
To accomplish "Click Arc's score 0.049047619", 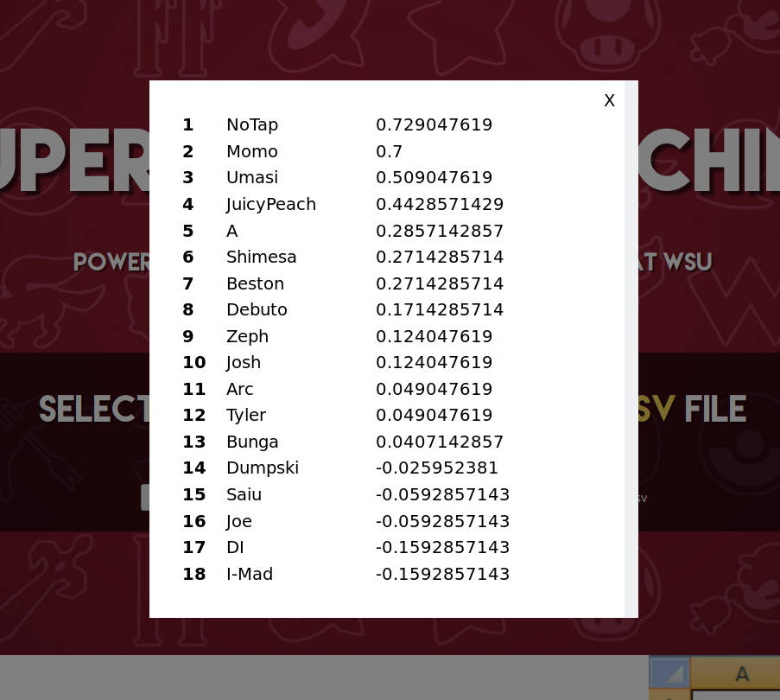I will (434, 389).
